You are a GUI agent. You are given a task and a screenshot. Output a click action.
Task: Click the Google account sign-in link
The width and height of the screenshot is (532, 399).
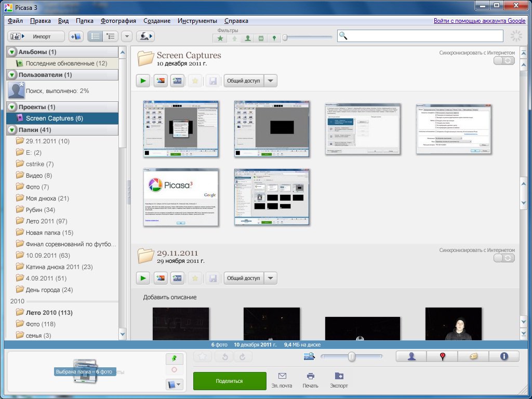pos(480,21)
